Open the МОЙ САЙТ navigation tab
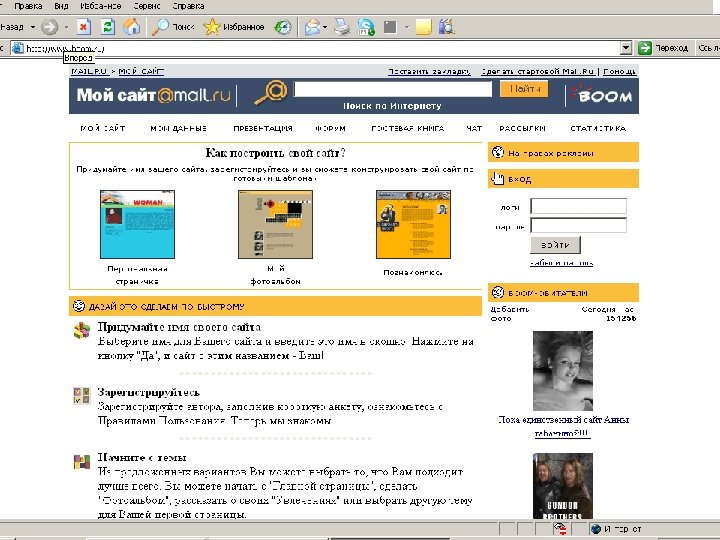Viewport: 720px width, 540px height. [103, 129]
